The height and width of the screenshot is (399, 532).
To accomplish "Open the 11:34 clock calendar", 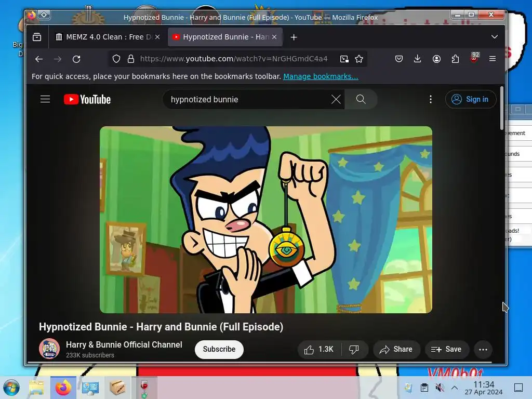I will coord(484,388).
